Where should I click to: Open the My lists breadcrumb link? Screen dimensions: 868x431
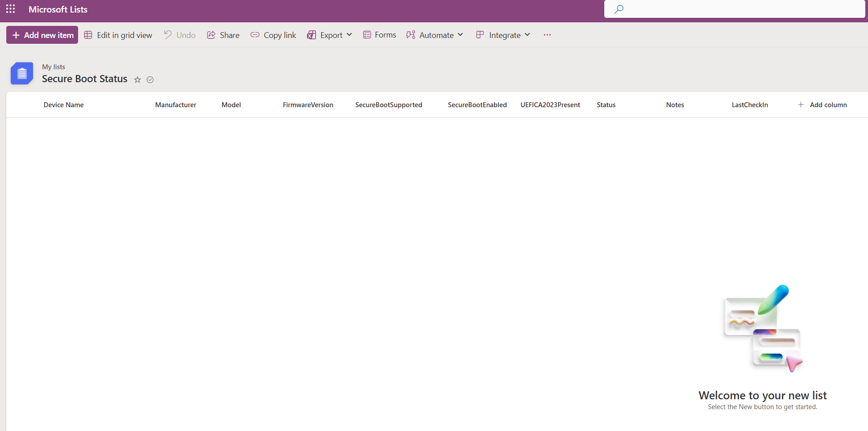pyautogui.click(x=54, y=67)
